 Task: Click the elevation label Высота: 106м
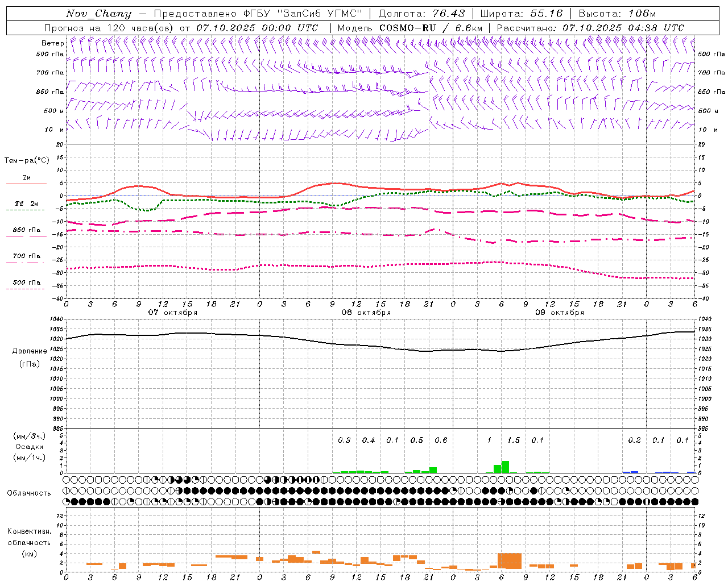(x=617, y=14)
